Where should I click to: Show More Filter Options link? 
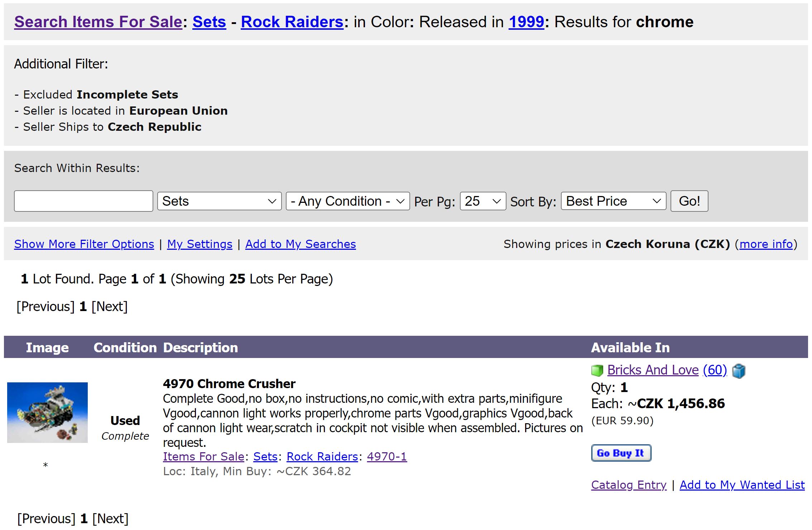coord(84,244)
